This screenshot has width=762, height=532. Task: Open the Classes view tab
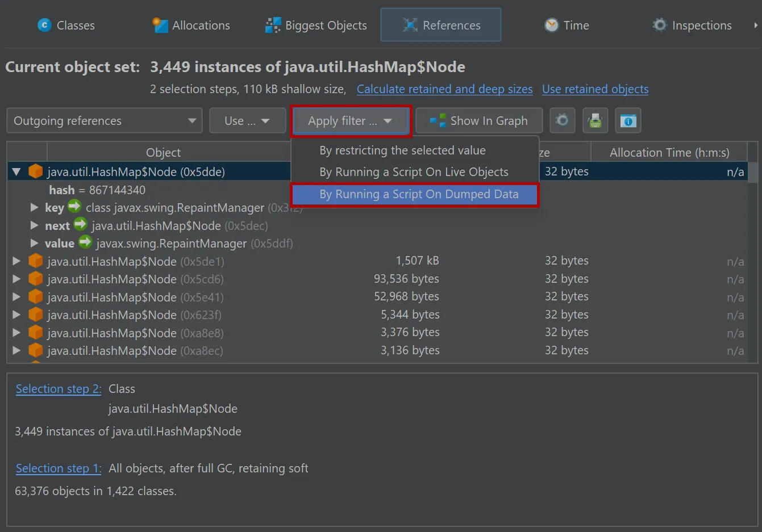pos(66,25)
